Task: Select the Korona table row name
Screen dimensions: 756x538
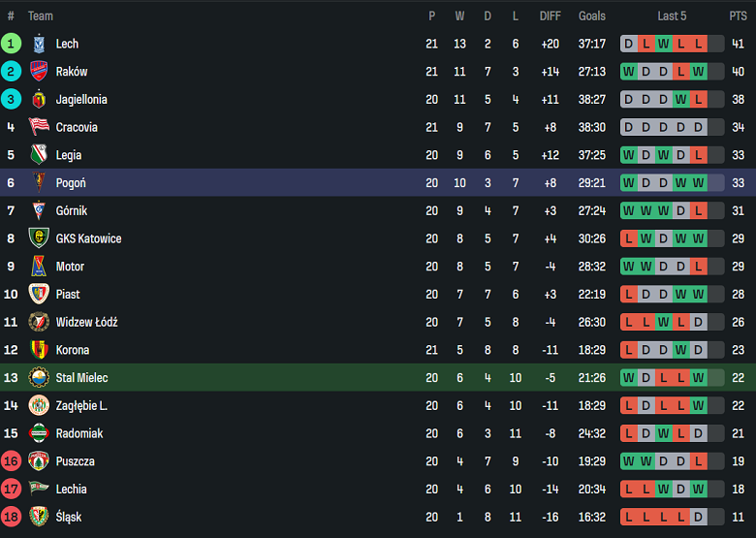Action: coord(73,350)
